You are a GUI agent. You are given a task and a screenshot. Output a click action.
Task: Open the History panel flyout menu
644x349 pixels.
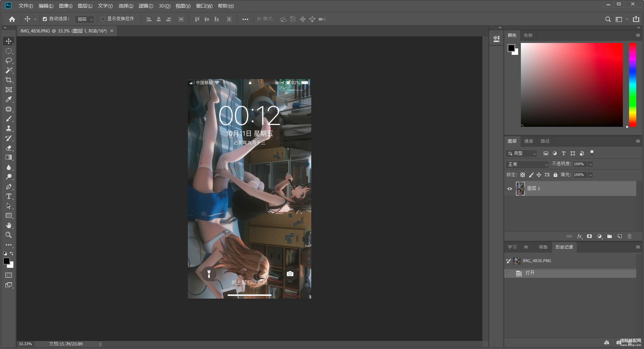(638, 247)
